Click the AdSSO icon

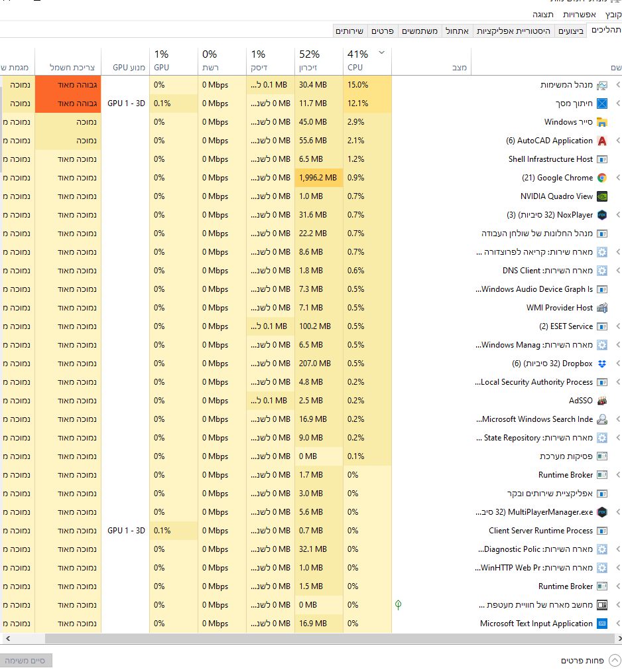[x=602, y=401]
